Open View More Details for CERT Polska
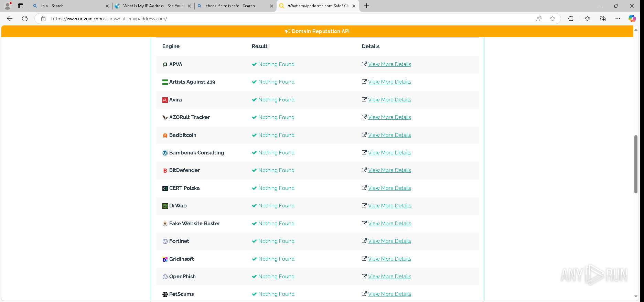The height and width of the screenshot is (302, 644). click(x=389, y=188)
